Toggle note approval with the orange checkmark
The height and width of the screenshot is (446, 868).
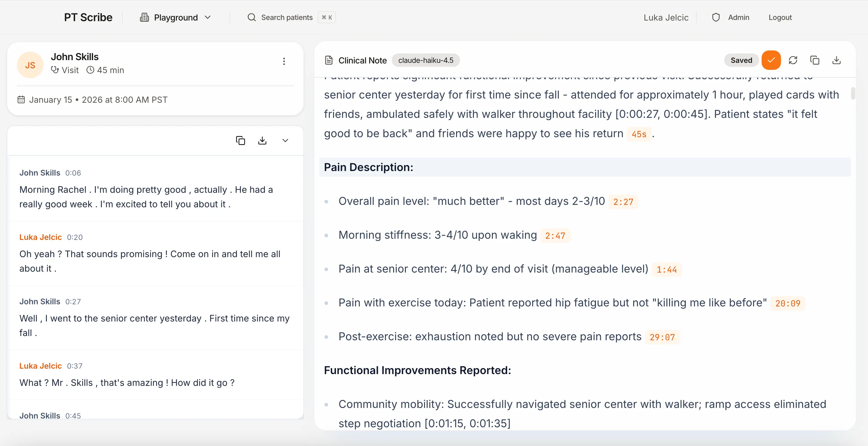coord(771,60)
